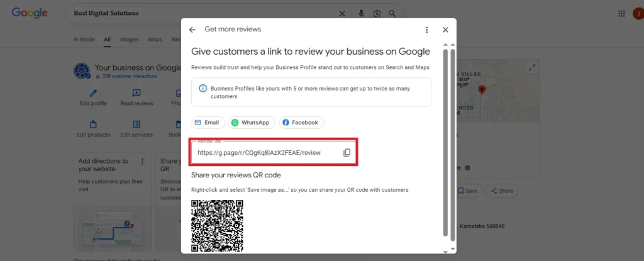Image resolution: width=644 pixels, height=261 pixels.
Task: Open 209 customer interactions link
Action: 130,76
